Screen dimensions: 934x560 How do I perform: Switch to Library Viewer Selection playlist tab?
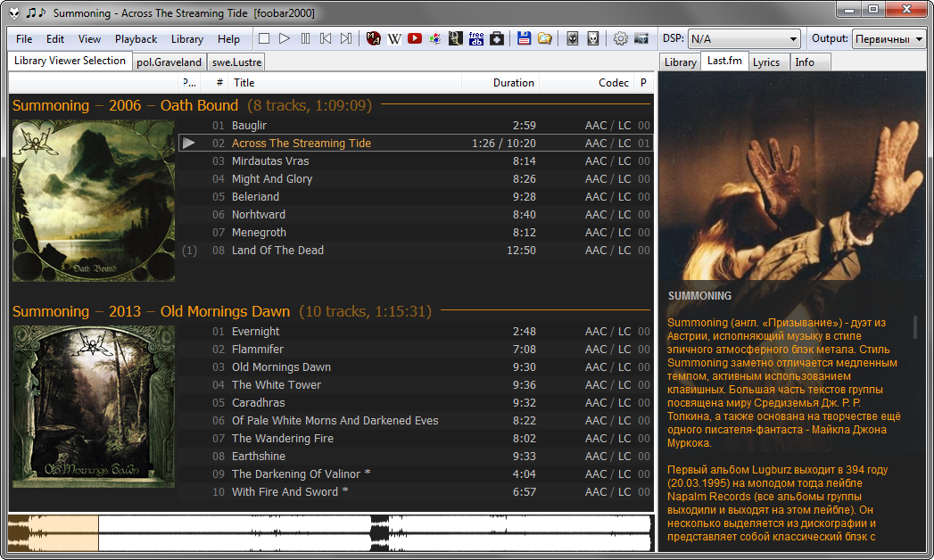[70, 61]
